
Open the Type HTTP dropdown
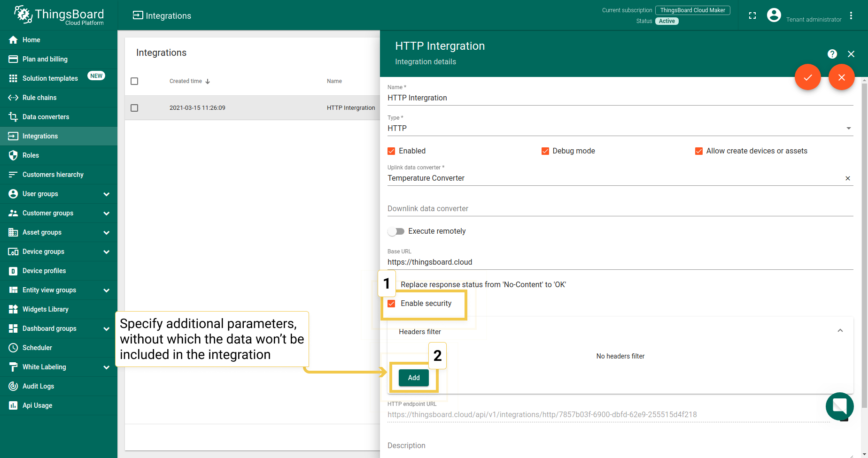coord(620,128)
